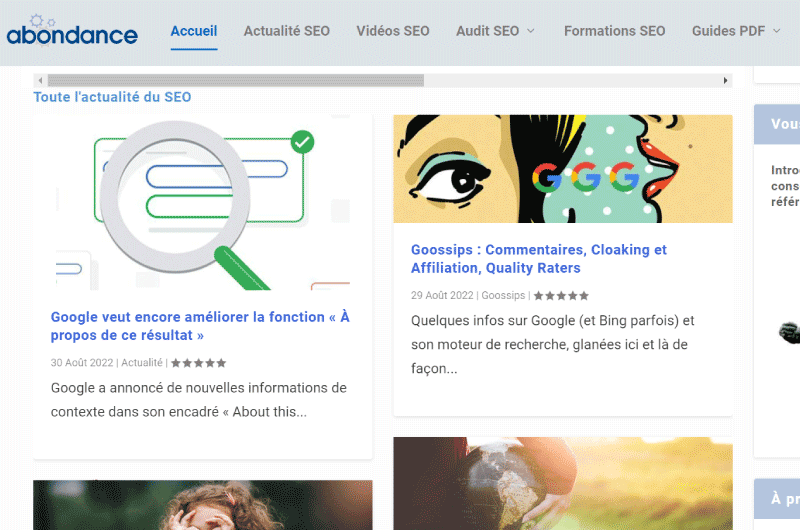The height and width of the screenshot is (530, 800).
Task: Click excerpt starting 'Google a annoncé de nouvelles'
Action: [x=198, y=400]
